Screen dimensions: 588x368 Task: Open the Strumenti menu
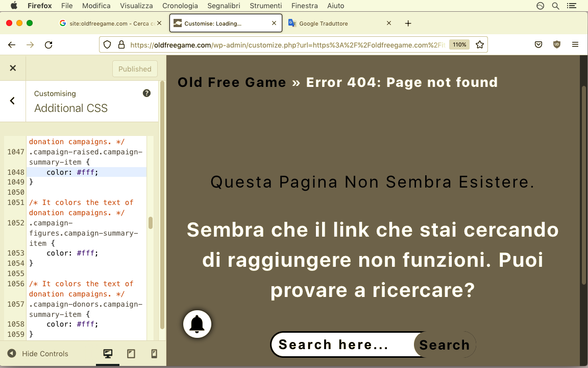point(266,6)
